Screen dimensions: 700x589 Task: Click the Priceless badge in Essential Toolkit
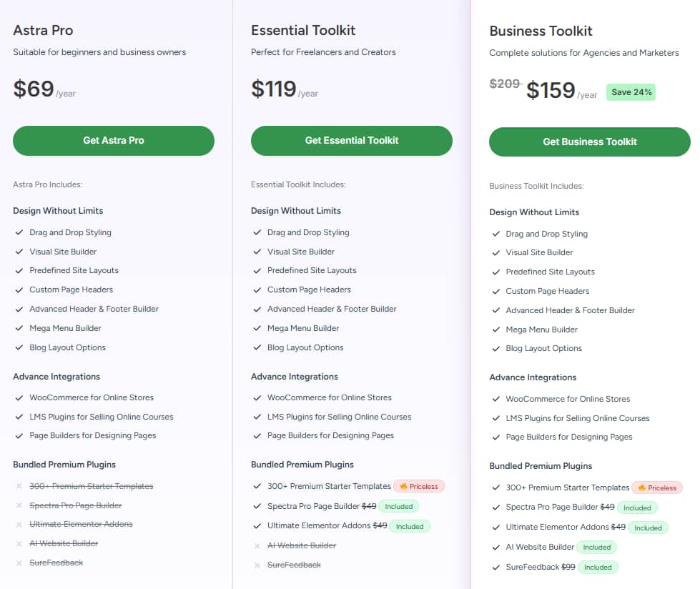(x=419, y=486)
